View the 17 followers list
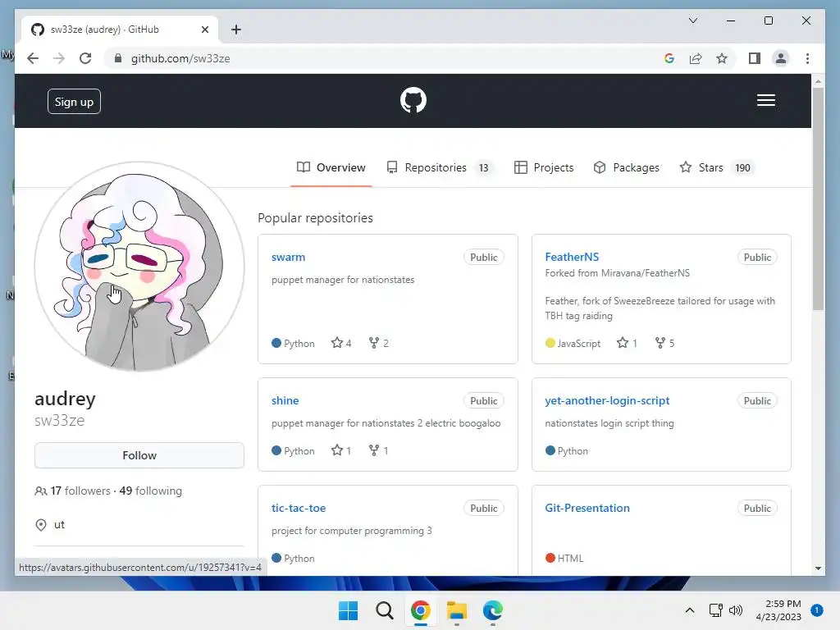This screenshot has width=840, height=630. 80,491
